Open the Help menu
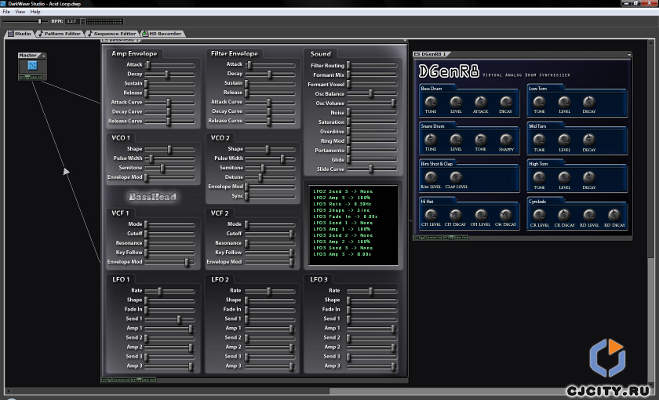Screen dimensions: 659x400 click(35, 11)
